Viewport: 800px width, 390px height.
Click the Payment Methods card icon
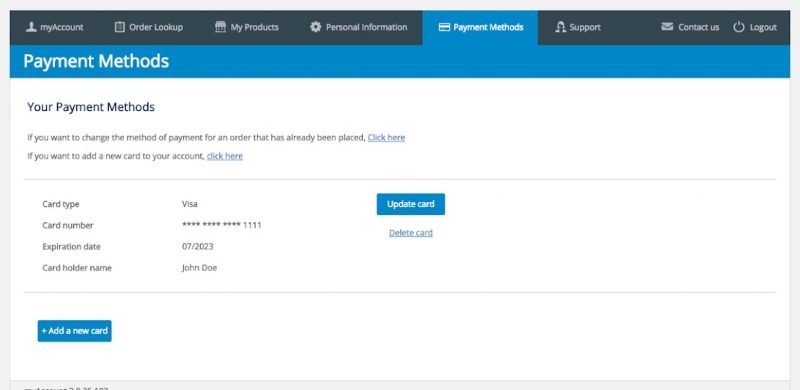pyautogui.click(x=444, y=27)
